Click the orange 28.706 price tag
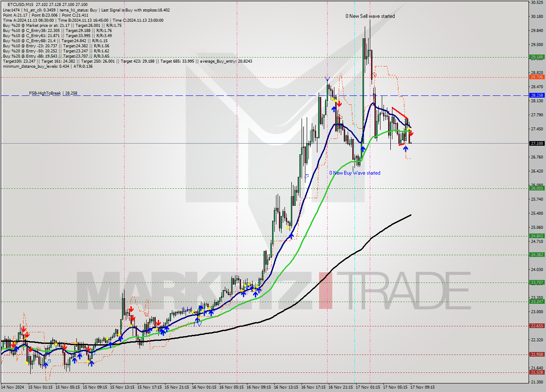 point(537,77)
